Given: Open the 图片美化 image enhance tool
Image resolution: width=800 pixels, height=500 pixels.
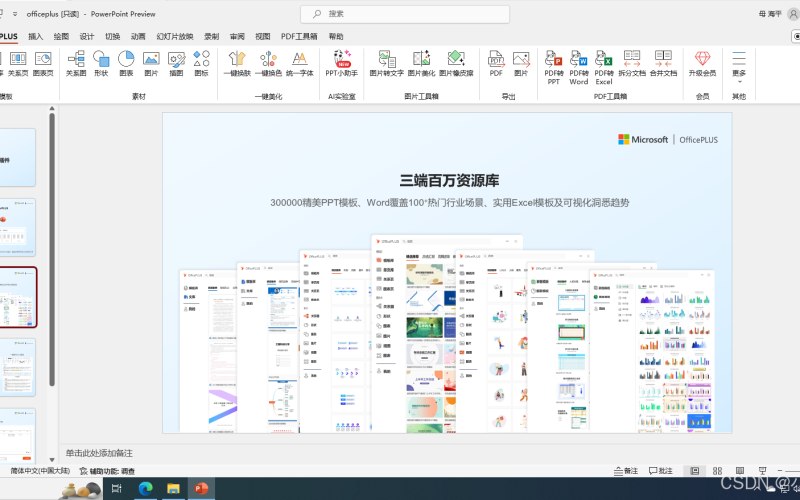Looking at the screenshot, I should tap(421, 64).
